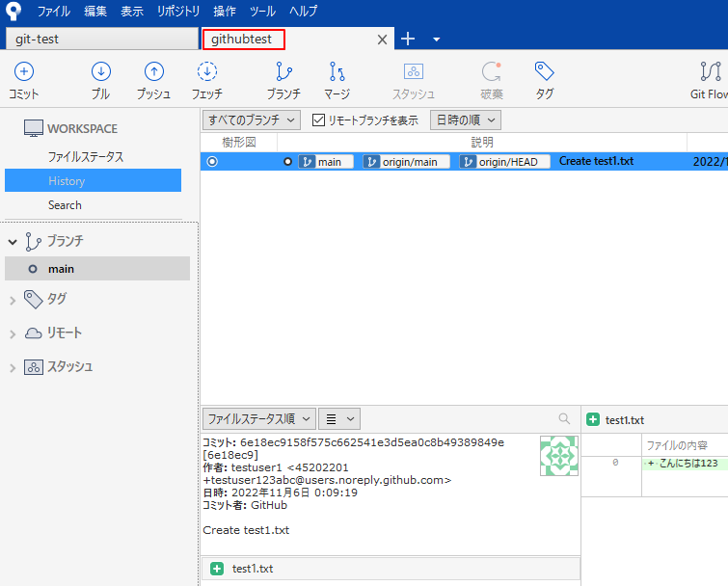Select ファイルステータス in the workspace
Image resolution: width=728 pixels, height=586 pixels.
pos(86,157)
